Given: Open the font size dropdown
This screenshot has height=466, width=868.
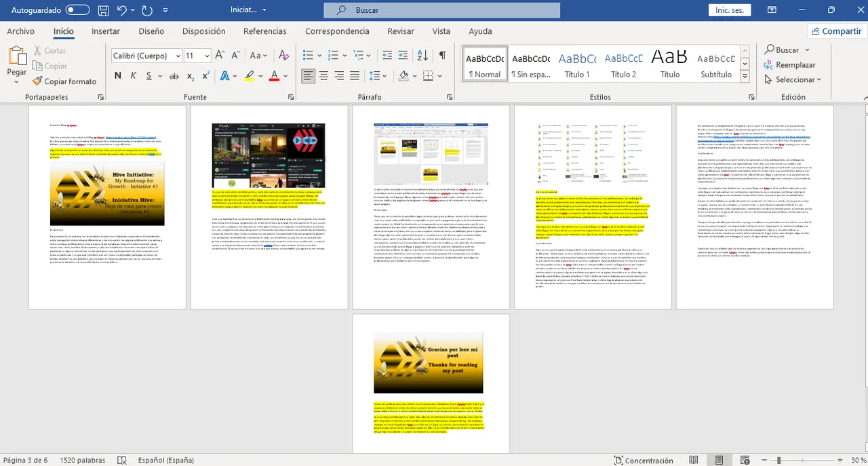Looking at the screenshot, I should pyautogui.click(x=207, y=56).
